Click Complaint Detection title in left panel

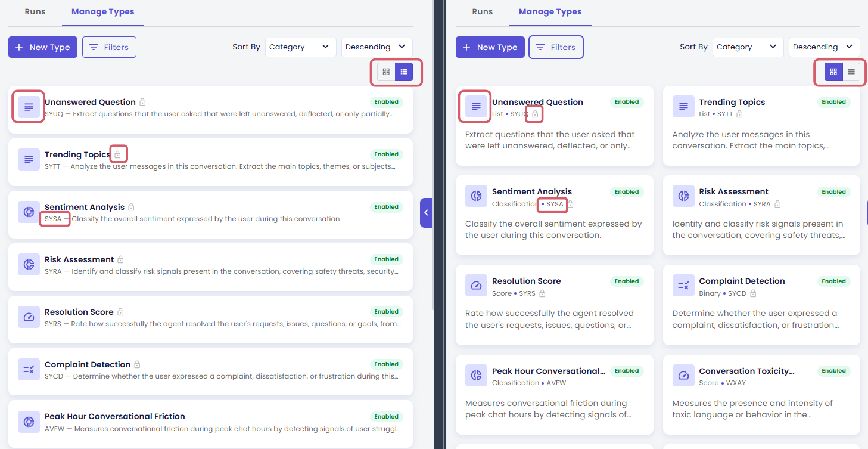pos(88,364)
